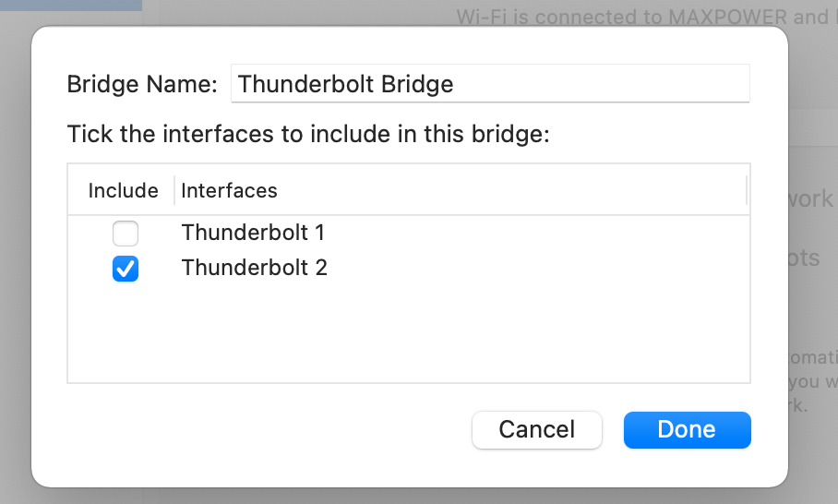Cancel the bridge configuration dialog
This screenshot has width=838, height=504.
[536, 429]
